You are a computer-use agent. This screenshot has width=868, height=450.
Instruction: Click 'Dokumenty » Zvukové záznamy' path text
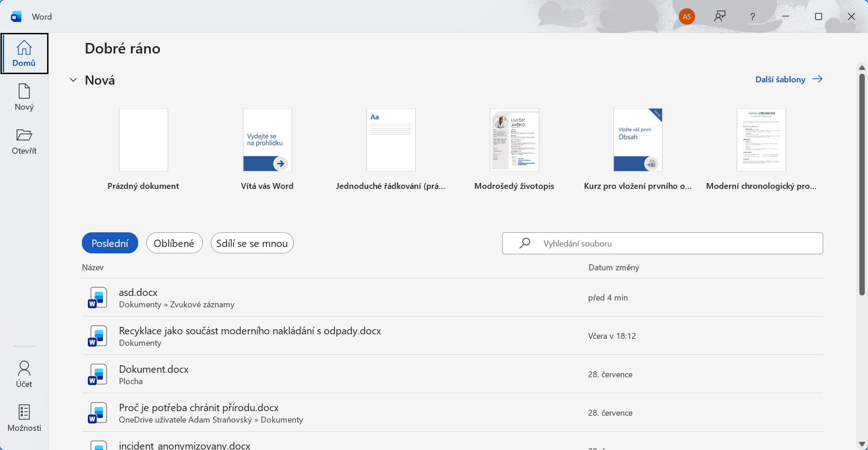(177, 305)
